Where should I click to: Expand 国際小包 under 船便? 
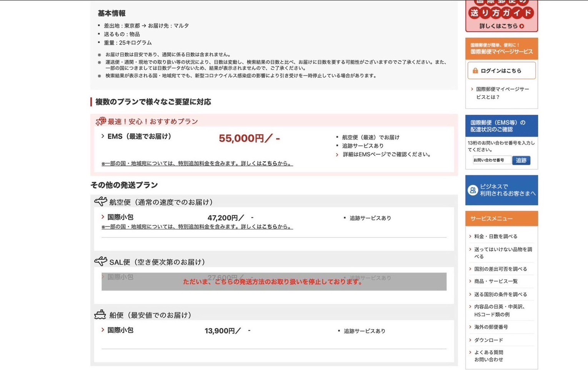coord(120,330)
